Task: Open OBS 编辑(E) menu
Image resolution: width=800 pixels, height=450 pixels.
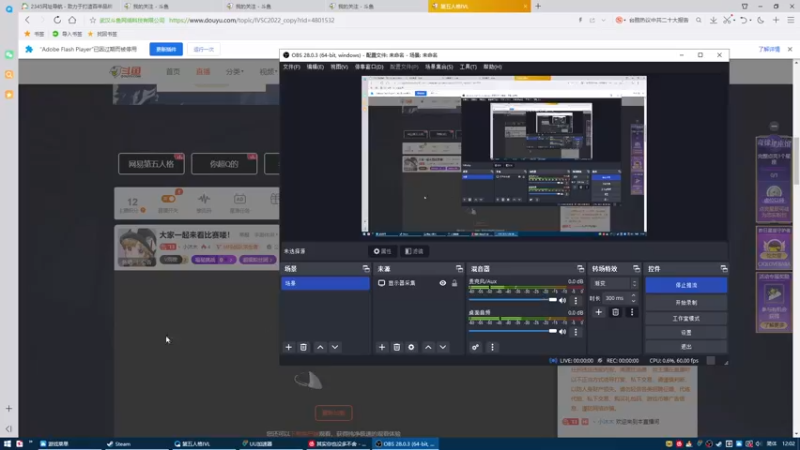Action: pyautogui.click(x=315, y=67)
